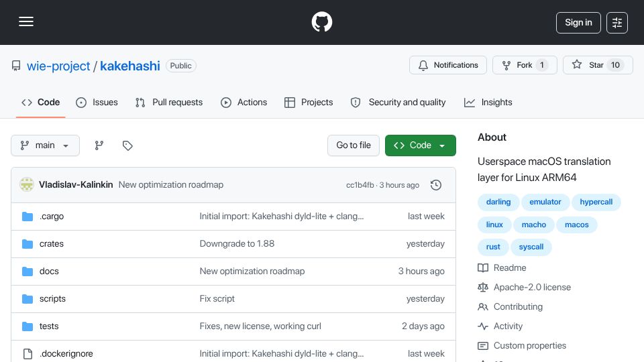Select the hypercall topic tag
644x362 pixels.
(x=596, y=202)
